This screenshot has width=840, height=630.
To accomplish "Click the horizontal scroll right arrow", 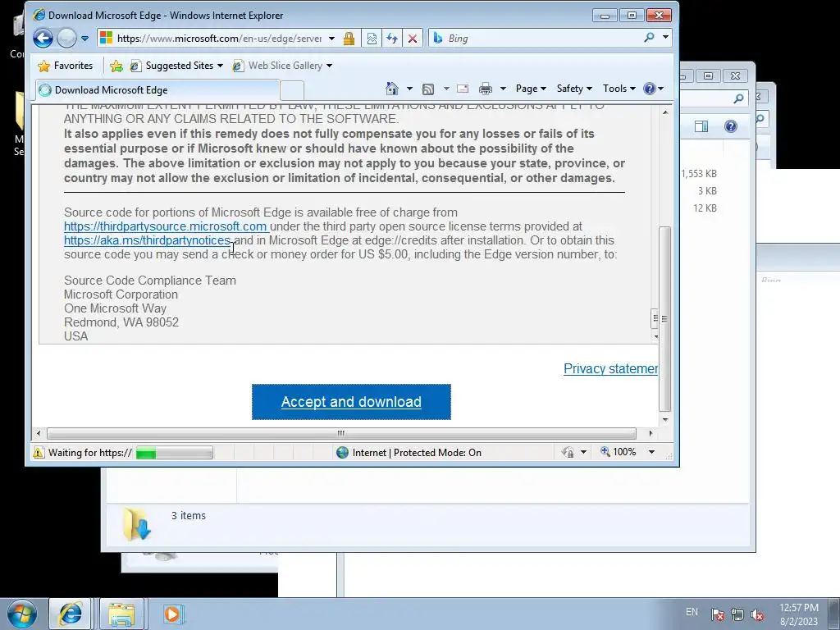I will [651, 433].
